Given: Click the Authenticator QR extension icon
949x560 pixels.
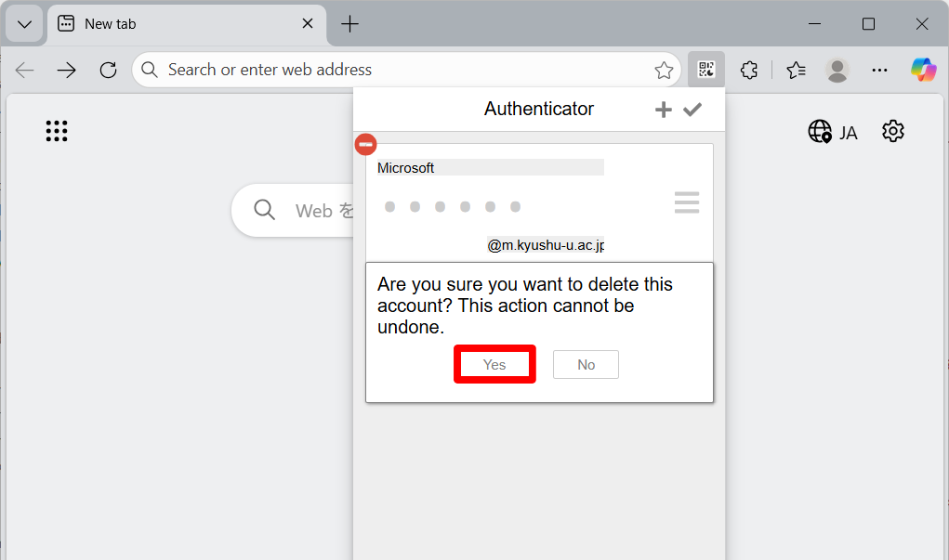Looking at the screenshot, I should [x=706, y=70].
